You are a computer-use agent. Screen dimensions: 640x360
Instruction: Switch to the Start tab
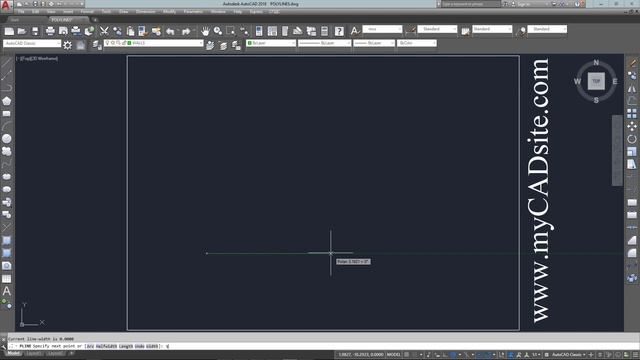[15, 20]
